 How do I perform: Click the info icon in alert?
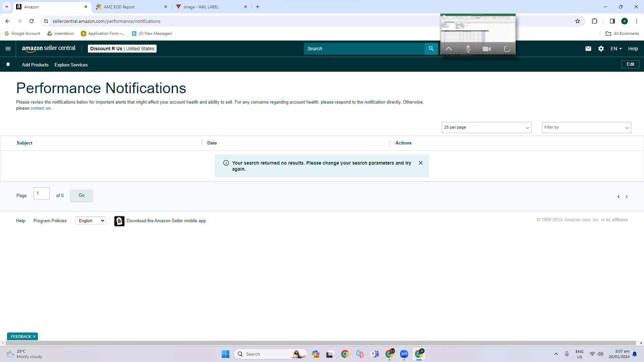[226, 163]
